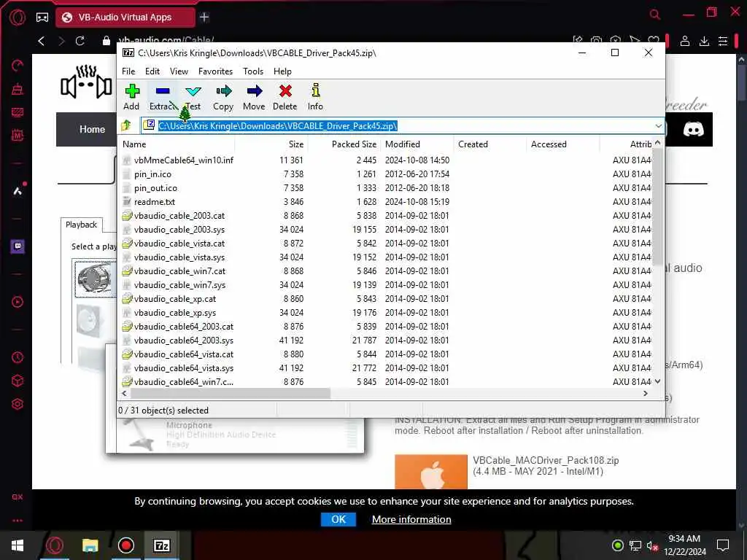This screenshot has height=560, width=747.
Task: Open the Tools menu in 7-Zip
Action: tap(253, 71)
